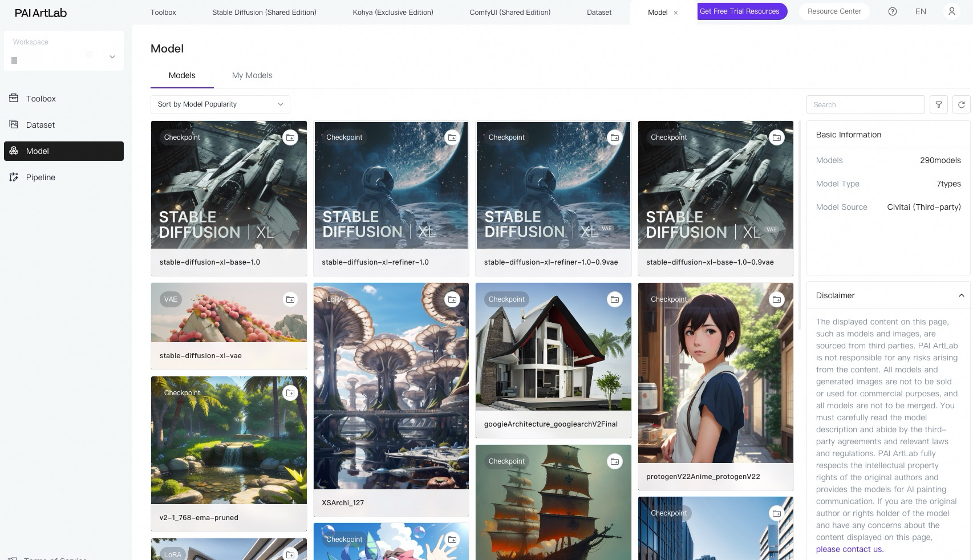Add protogenV22Anime_protogenV22 to my models
The width and height of the screenshot is (973, 560).
click(777, 299)
